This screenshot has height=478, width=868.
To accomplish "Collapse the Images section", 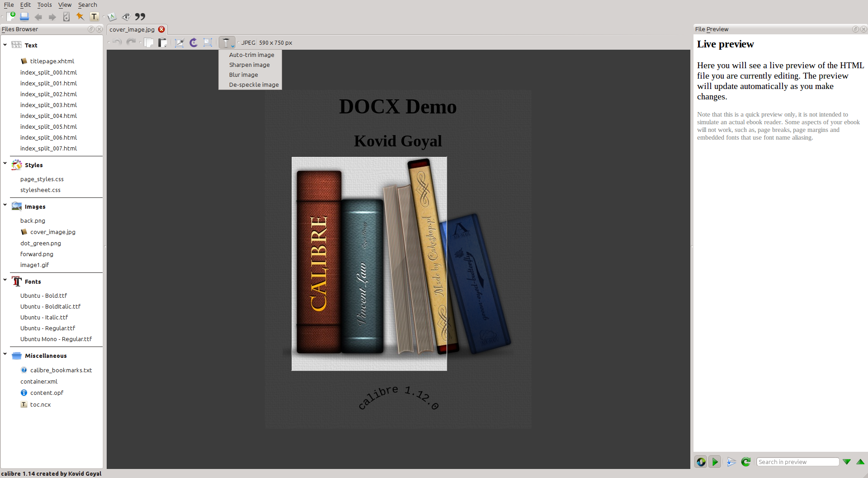I will 5,205.
